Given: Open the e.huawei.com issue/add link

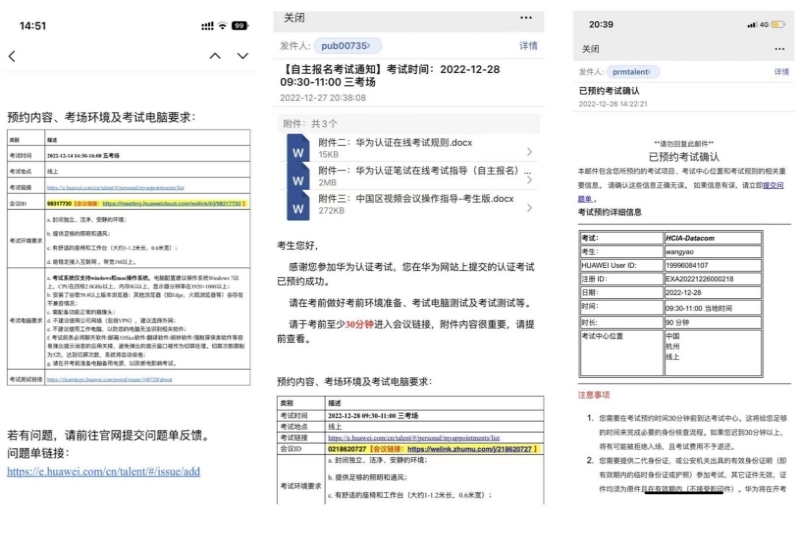Looking at the screenshot, I should (x=104, y=471).
